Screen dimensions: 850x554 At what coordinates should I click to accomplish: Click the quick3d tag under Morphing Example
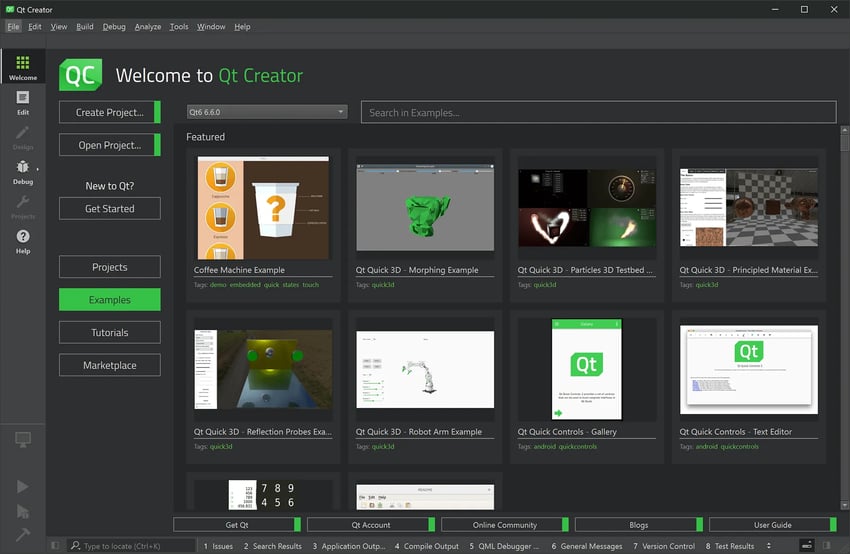(x=380, y=285)
